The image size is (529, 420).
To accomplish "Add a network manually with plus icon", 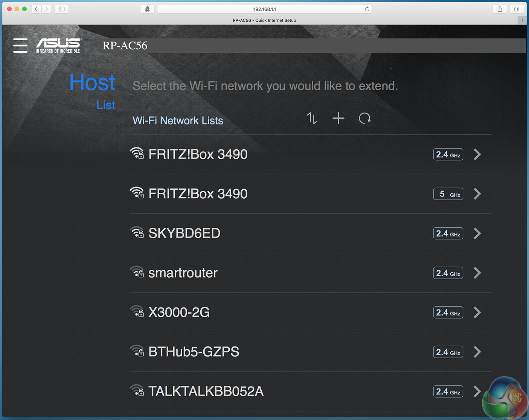I will pos(338,118).
